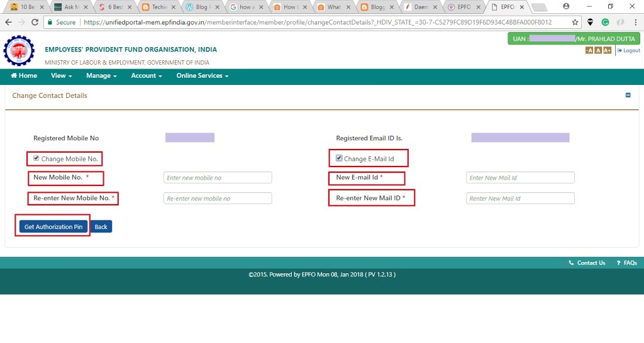Toggle Change E-Mail Id checkbox
Screen dimensions: 644x343
coord(339,158)
